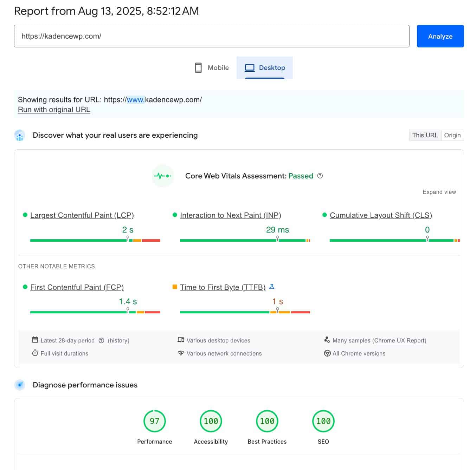Click the Passed assessment status text
This screenshot has height=470, width=476.
click(x=301, y=176)
